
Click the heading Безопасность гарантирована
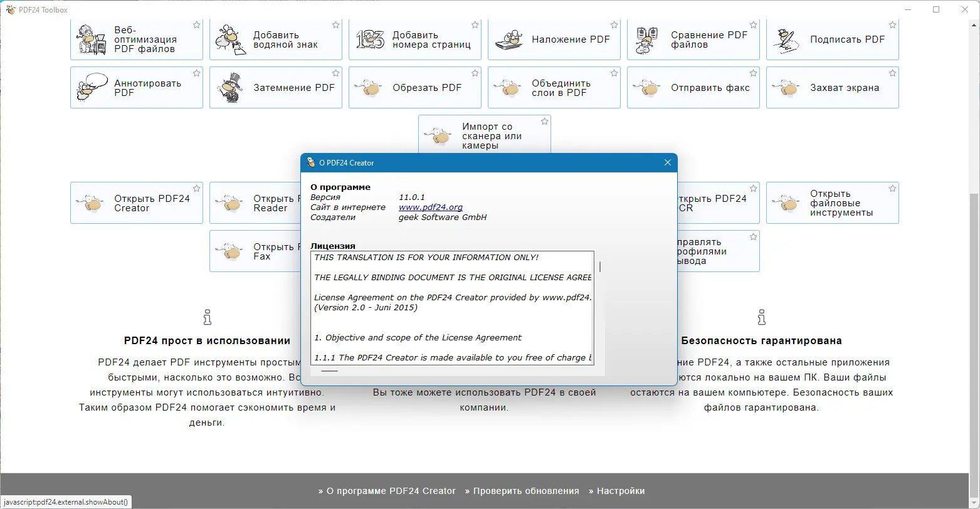(761, 341)
